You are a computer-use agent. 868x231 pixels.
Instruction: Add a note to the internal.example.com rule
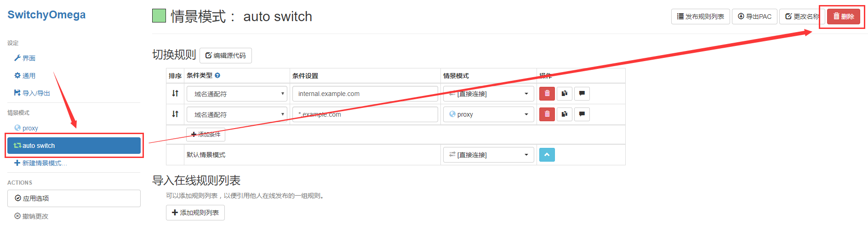582,94
